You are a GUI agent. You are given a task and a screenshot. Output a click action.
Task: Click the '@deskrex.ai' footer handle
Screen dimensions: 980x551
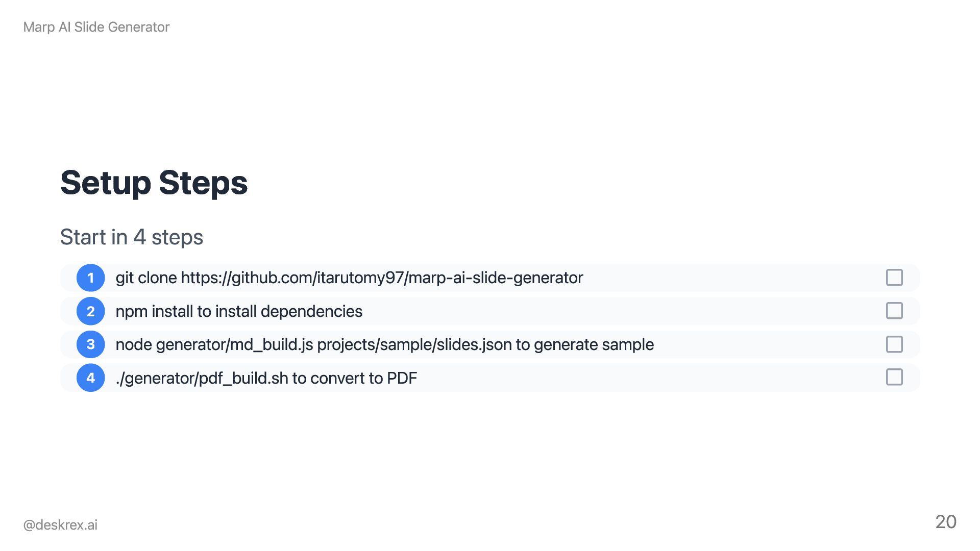(60, 525)
